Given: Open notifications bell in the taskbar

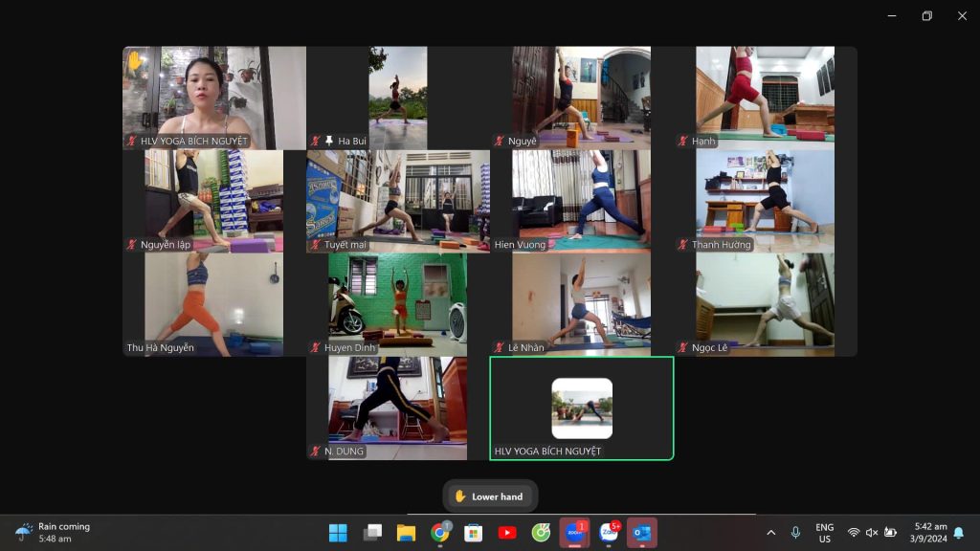Looking at the screenshot, I should point(959,533).
